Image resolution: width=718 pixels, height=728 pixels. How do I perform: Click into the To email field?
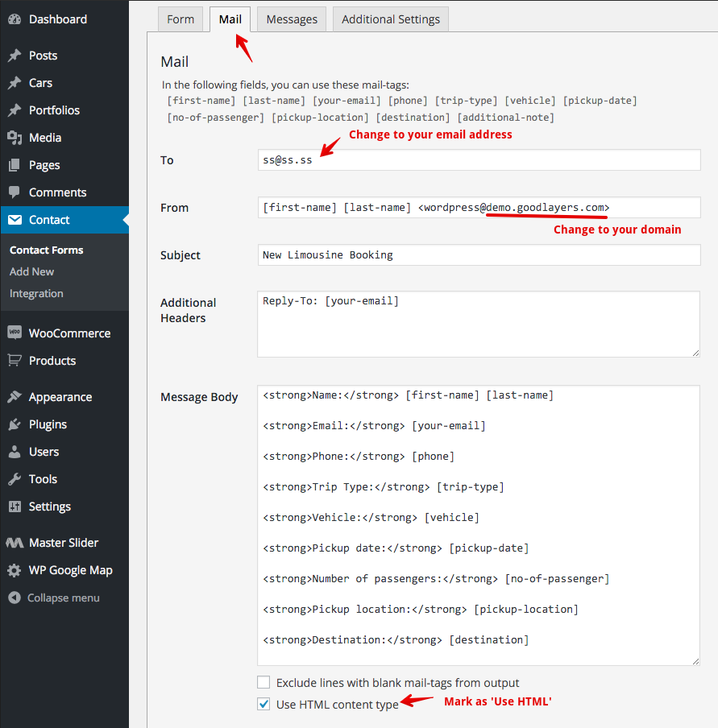tap(479, 159)
